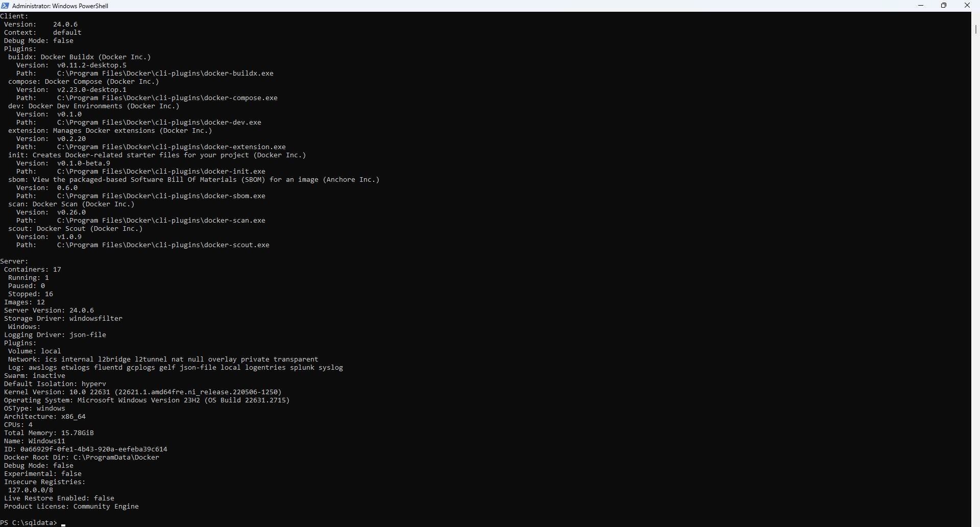Screen dimensions: 980x527
Task: Click the ID '0a66929f-0fe1-4b43' line
Action: 86,449
